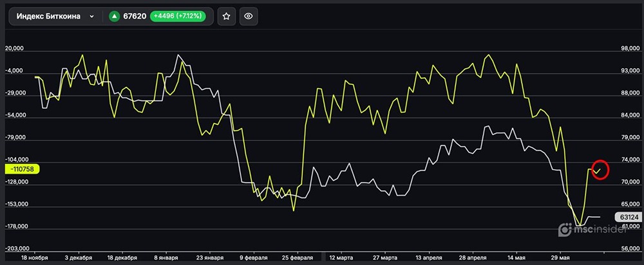
Task: Open the Индекс Биткоина dropdown
Action: tap(55, 17)
